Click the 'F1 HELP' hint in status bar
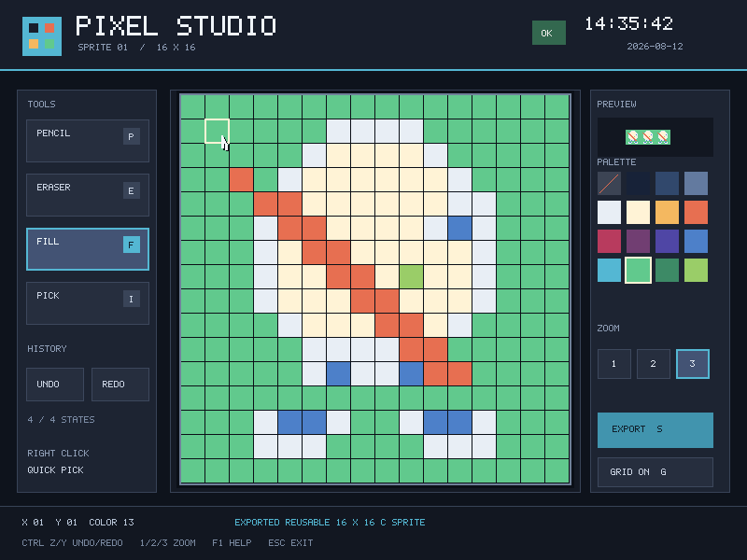Viewport: 747px width, 560px height. [232, 543]
